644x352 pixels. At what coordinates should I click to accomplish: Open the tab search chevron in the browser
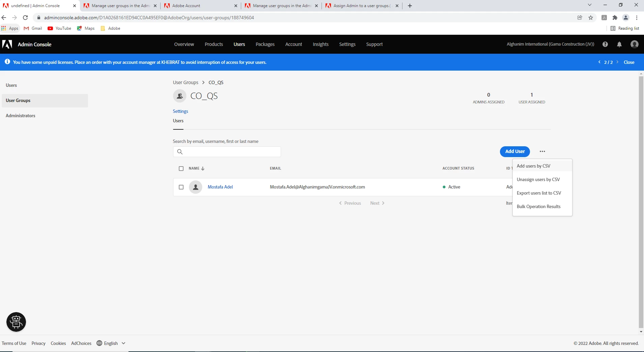point(590,5)
